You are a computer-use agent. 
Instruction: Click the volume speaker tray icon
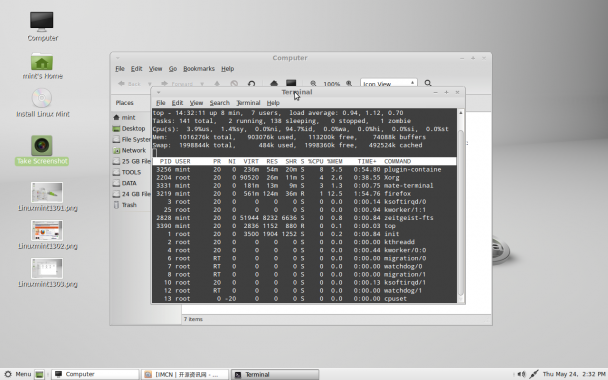click(522, 374)
